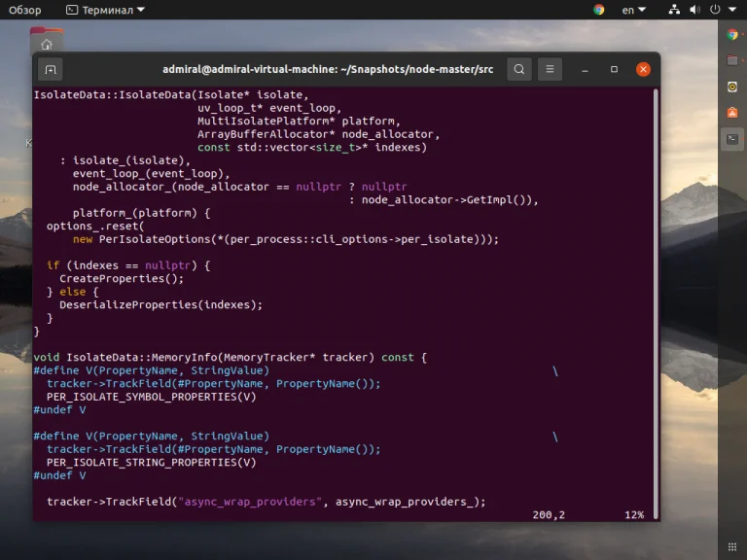Close the terminal window

(x=643, y=70)
